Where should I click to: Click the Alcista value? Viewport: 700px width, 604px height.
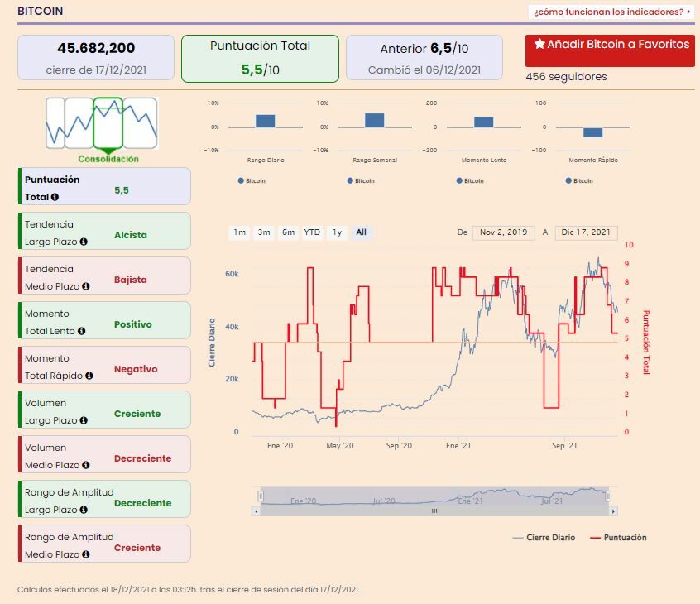tap(131, 235)
